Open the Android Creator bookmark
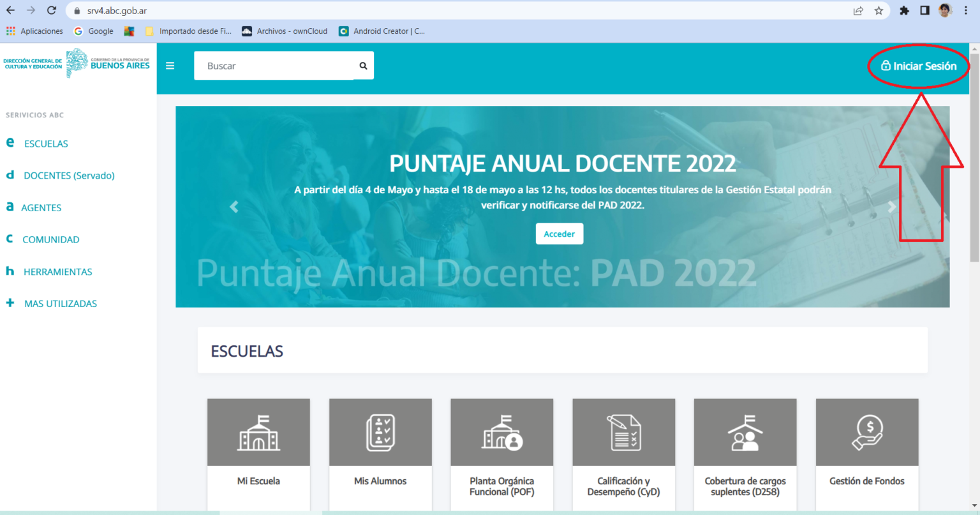Viewport: 980px width, 515px height. tap(382, 31)
